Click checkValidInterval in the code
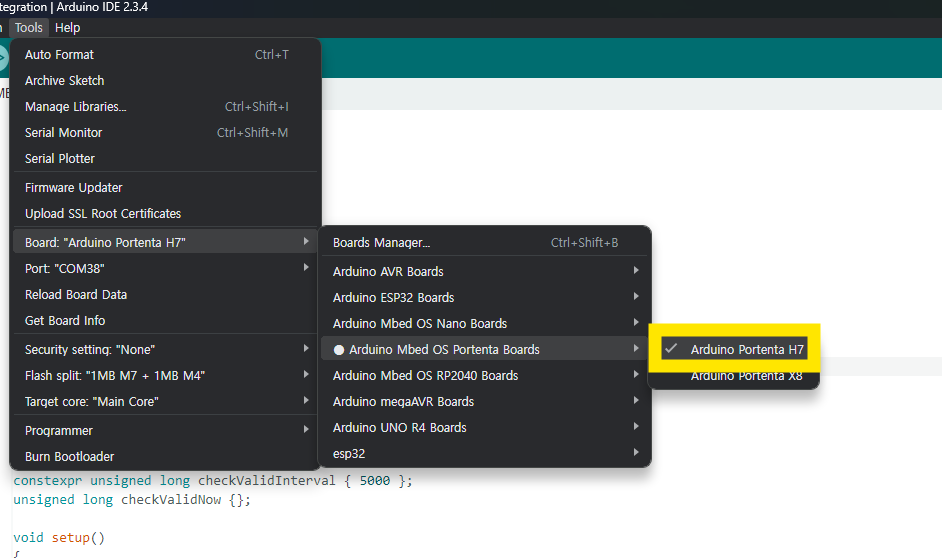942x558 pixels. tap(266, 481)
